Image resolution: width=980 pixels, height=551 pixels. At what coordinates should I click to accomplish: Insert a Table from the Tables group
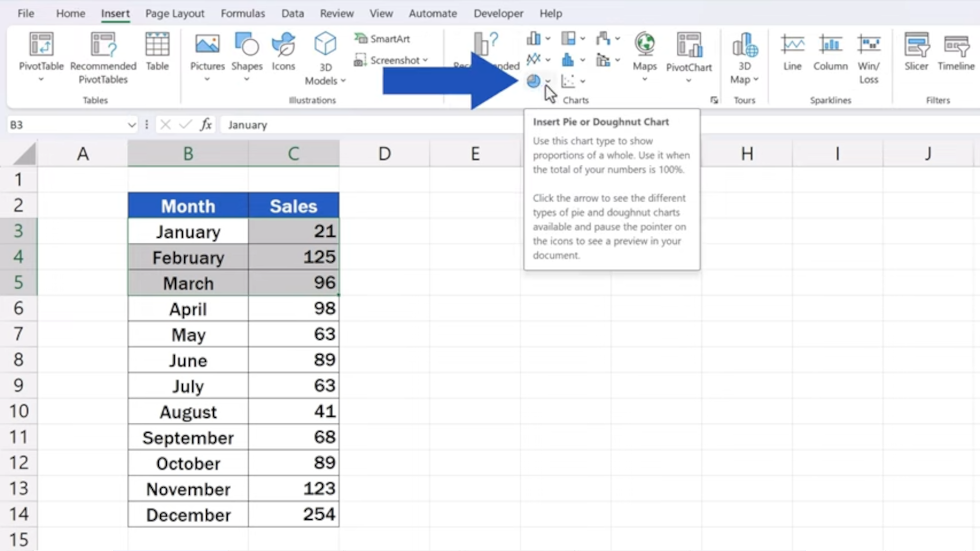coord(157,51)
